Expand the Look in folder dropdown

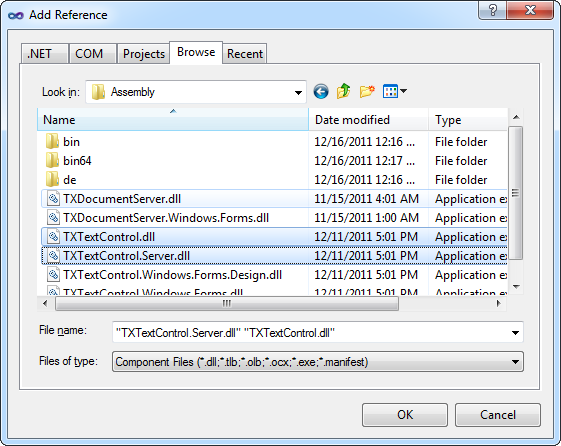pyautogui.click(x=298, y=92)
